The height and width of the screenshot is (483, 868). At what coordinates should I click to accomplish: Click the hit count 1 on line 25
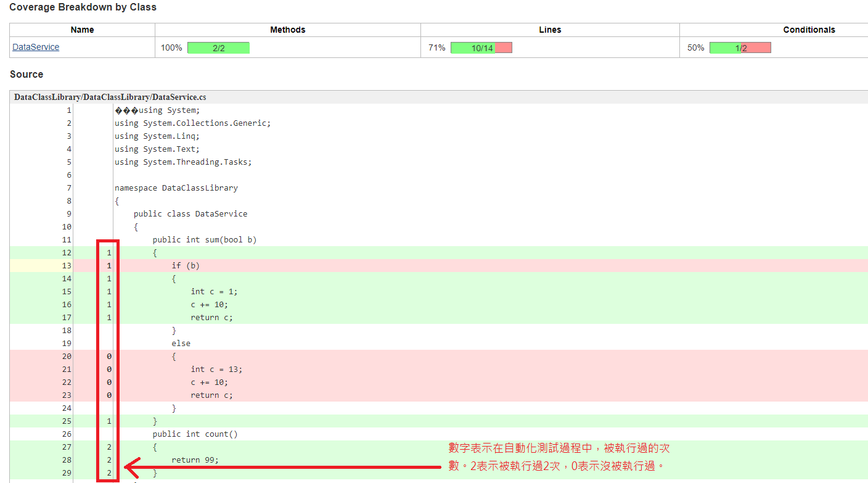(x=109, y=421)
